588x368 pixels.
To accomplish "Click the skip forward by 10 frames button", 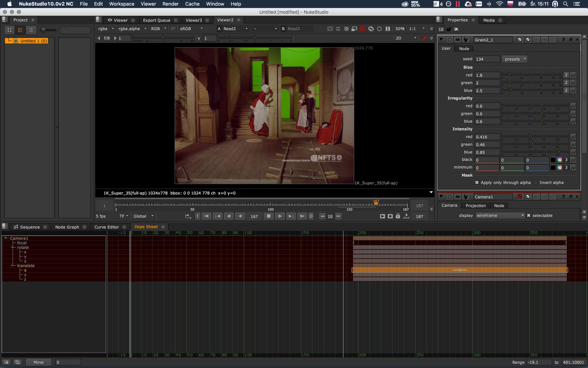I will pyautogui.click(x=338, y=216).
